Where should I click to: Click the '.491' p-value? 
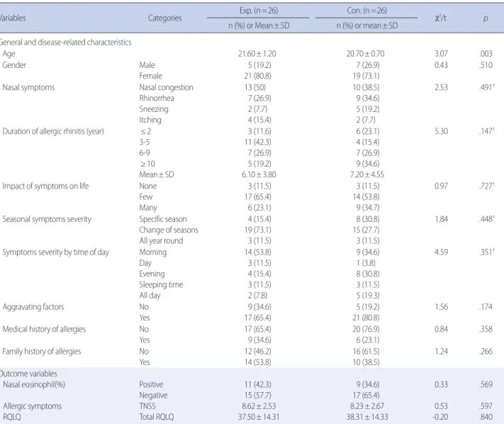point(486,87)
